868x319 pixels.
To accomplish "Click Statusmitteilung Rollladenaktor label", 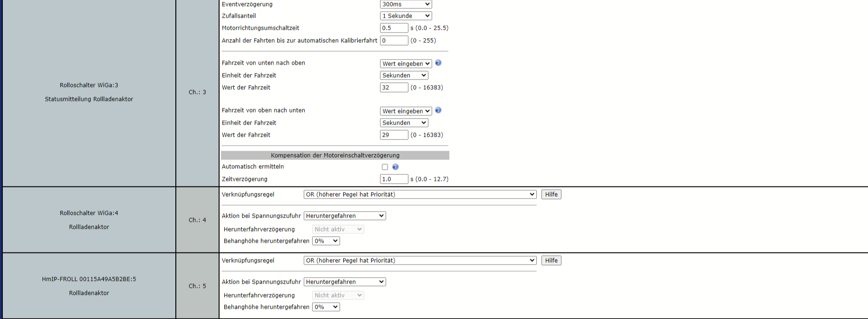I will pyautogui.click(x=89, y=99).
